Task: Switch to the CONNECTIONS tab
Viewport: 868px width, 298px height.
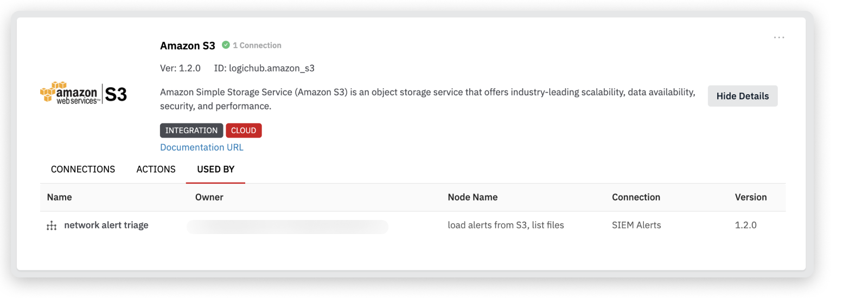Action: [83, 170]
